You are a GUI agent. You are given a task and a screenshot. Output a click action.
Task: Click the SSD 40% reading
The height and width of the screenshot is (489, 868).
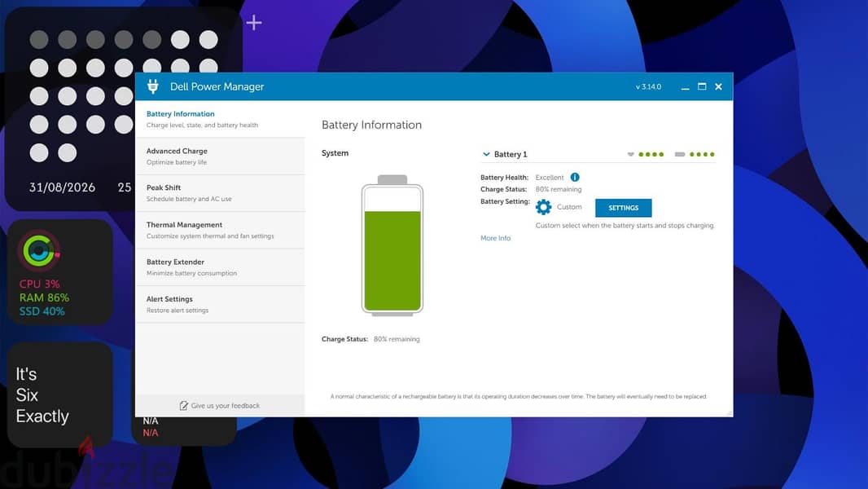pos(42,311)
